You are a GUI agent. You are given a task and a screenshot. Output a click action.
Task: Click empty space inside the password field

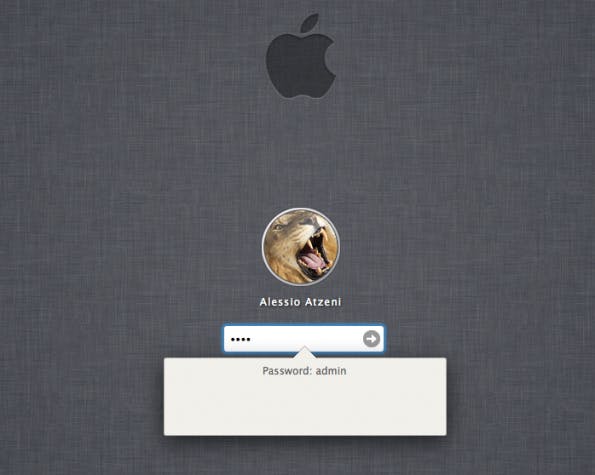tap(305, 338)
